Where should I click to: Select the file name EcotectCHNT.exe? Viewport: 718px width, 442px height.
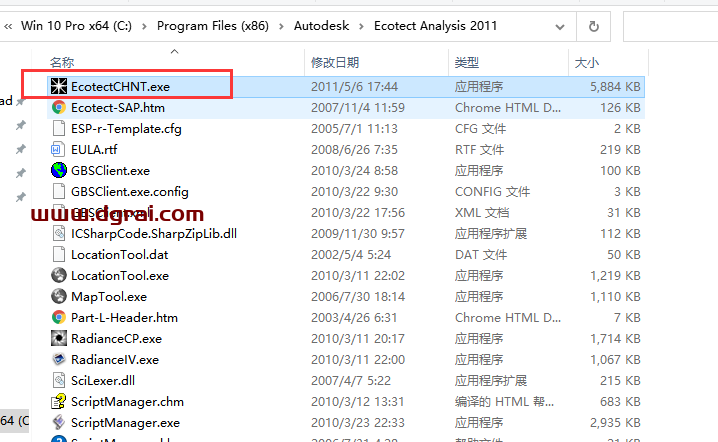point(120,87)
